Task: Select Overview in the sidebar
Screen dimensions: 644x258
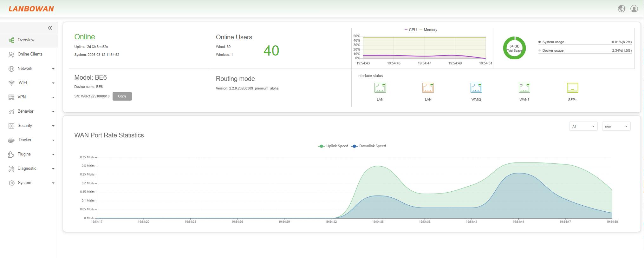Action: coord(26,40)
